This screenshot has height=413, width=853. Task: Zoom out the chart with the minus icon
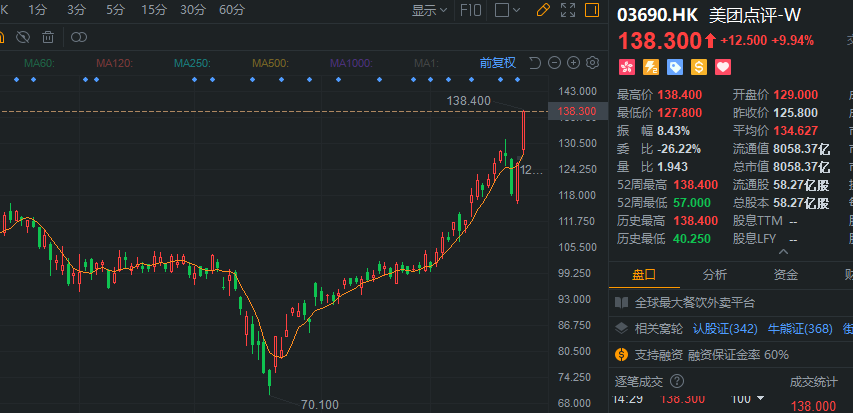coord(554,63)
